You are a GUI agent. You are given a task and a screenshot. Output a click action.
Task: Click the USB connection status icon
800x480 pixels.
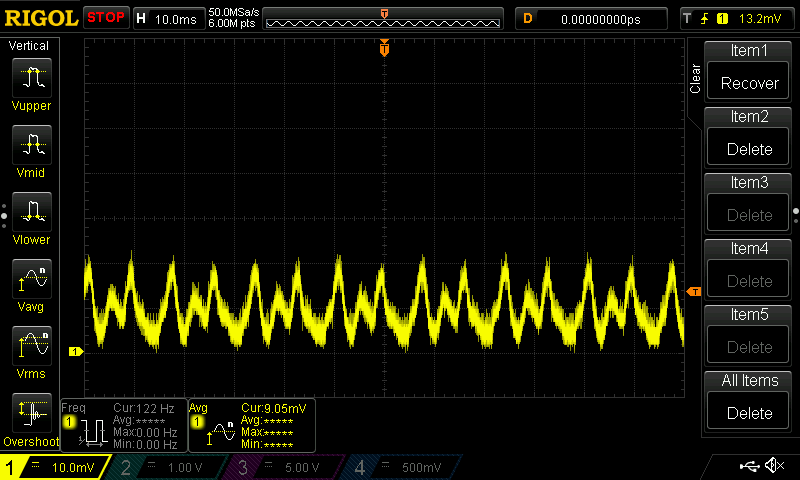pos(750,466)
